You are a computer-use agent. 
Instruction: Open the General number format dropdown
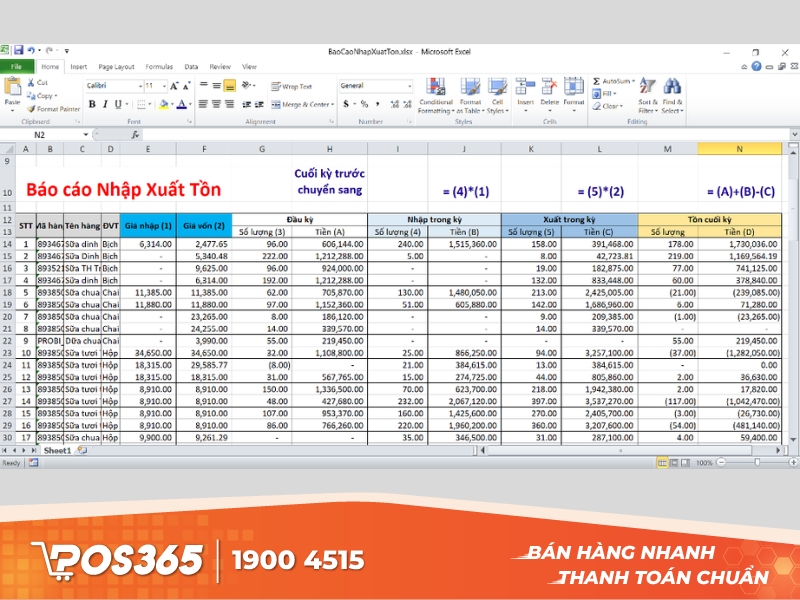pyautogui.click(x=410, y=86)
